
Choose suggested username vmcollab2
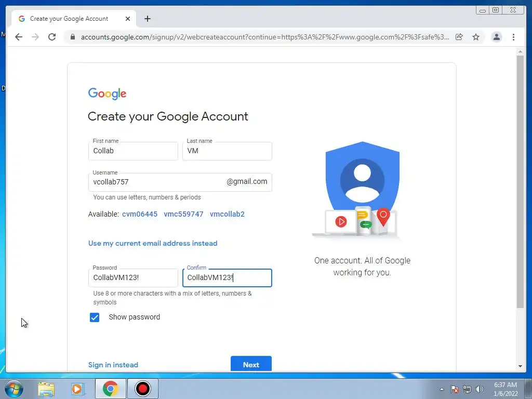tap(227, 214)
